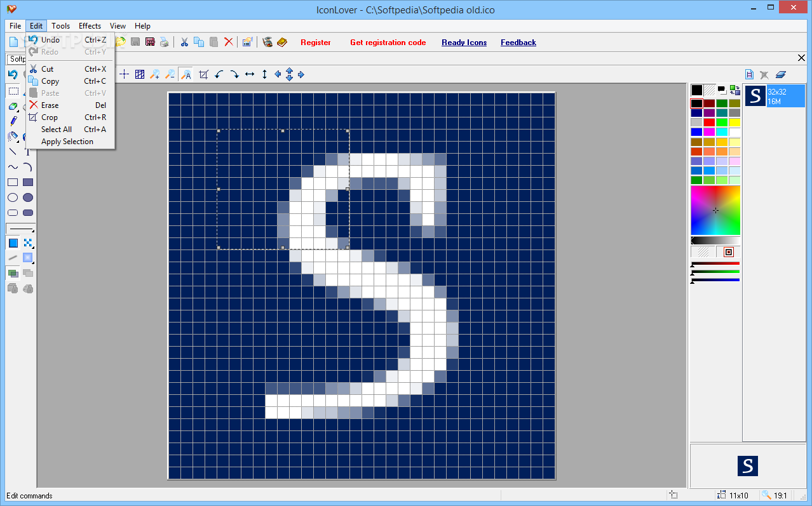Viewport: 812px width, 506px height.
Task: Expand the Spray can tool options
Action: click(17, 141)
